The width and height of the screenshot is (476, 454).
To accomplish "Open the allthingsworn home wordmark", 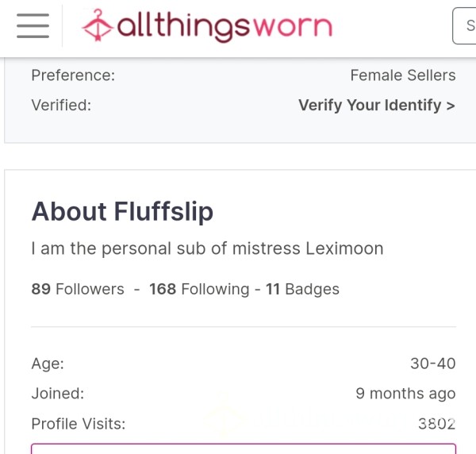I will coord(225,27).
